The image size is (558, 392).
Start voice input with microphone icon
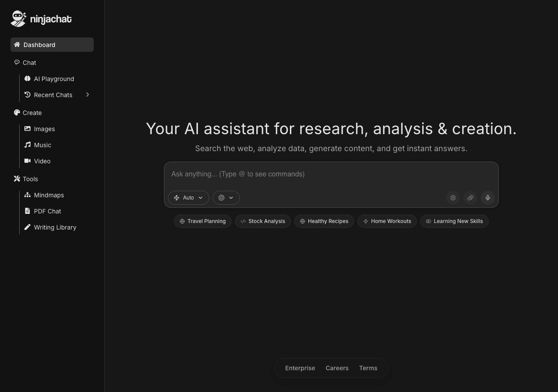tap(488, 198)
